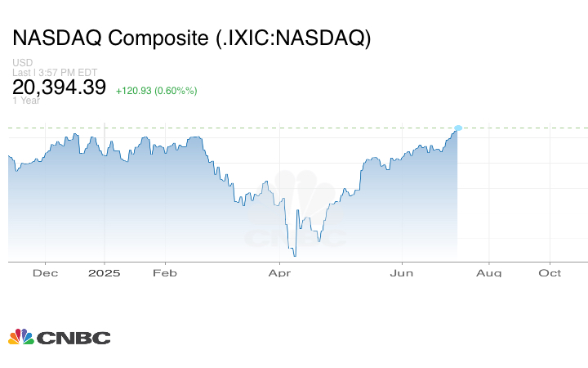The width and height of the screenshot is (588, 368).
Task: Click the green +120.93 (0.60%) change
Action: click(x=156, y=90)
